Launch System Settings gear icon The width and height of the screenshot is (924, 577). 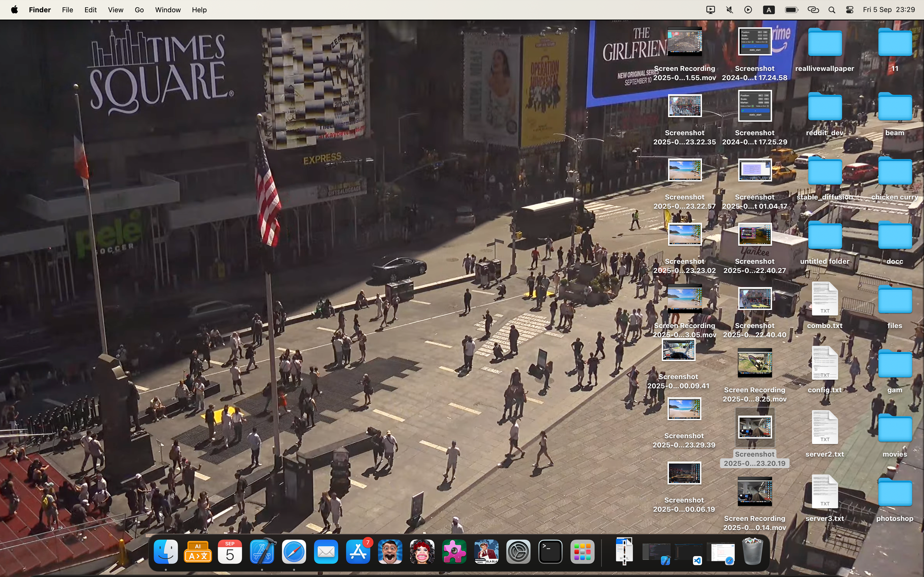pyautogui.click(x=518, y=551)
